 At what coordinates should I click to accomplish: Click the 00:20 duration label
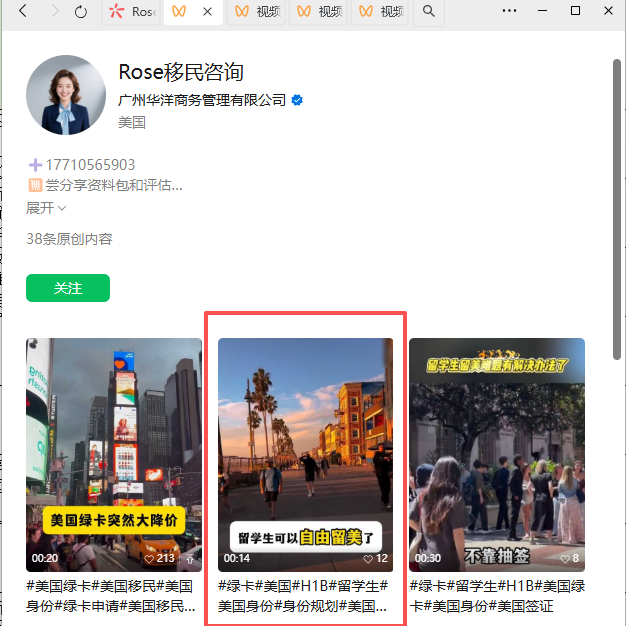pos(45,558)
